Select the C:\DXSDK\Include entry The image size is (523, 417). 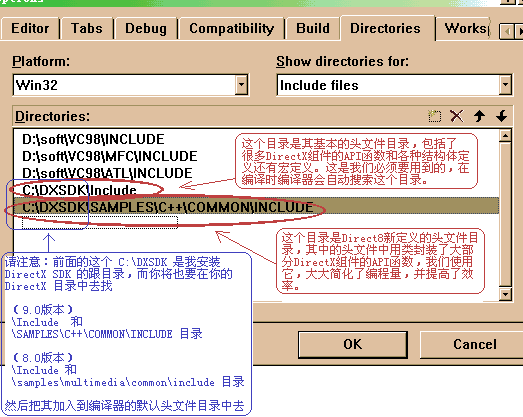(79, 190)
